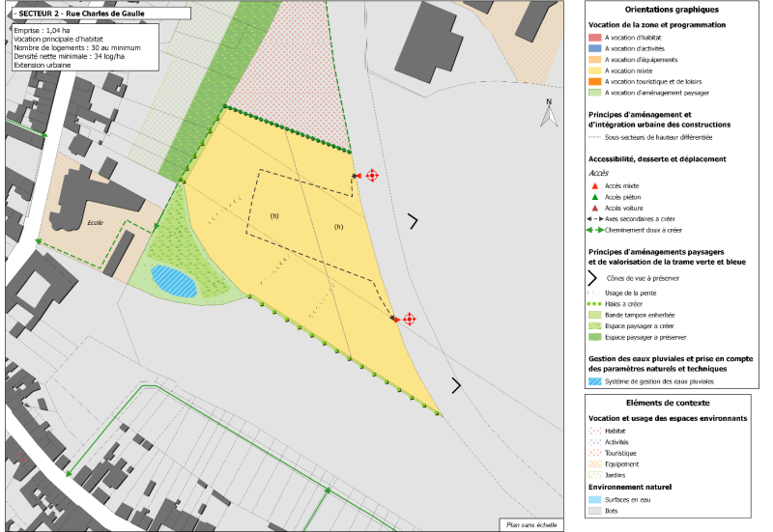Click the 'A vocation d'activités' blue swatch

(593, 47)
